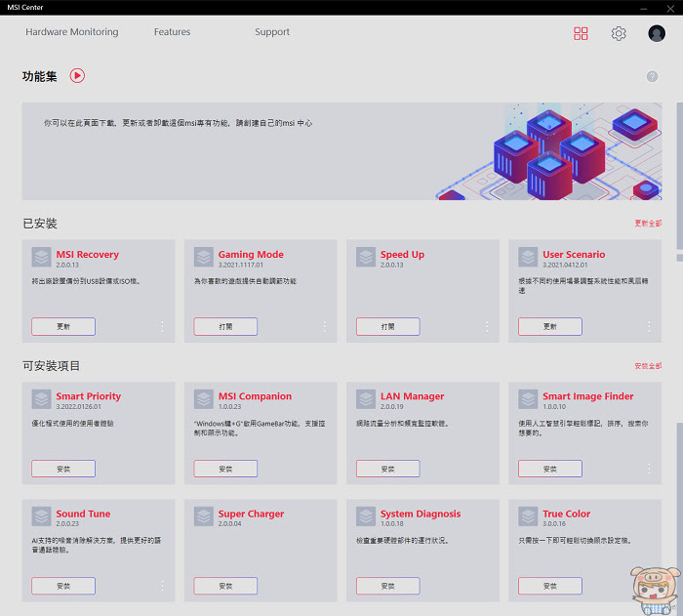Install Sound Tune
Screen dimensions: 683x616
point(63,586)
